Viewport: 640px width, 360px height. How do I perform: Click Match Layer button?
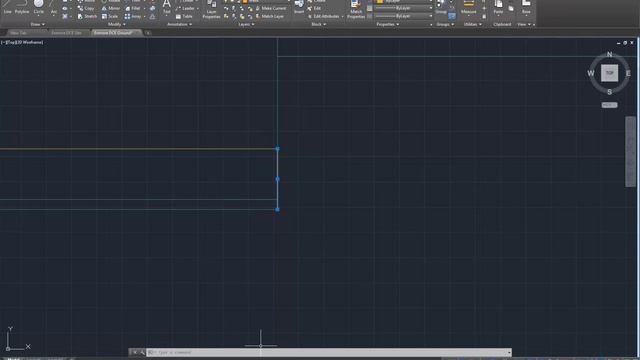coord(270,16)
